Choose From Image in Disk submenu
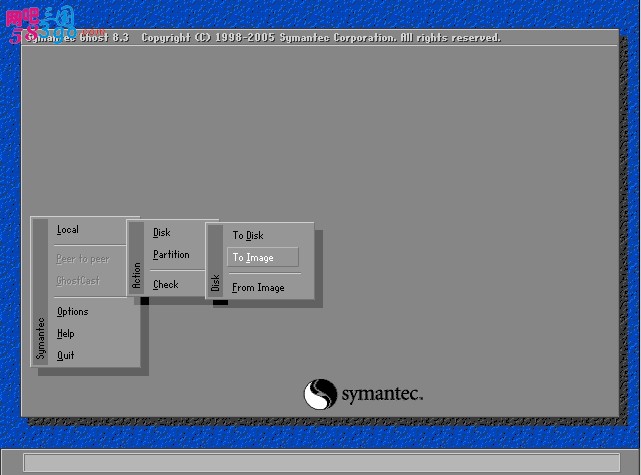 258,288
